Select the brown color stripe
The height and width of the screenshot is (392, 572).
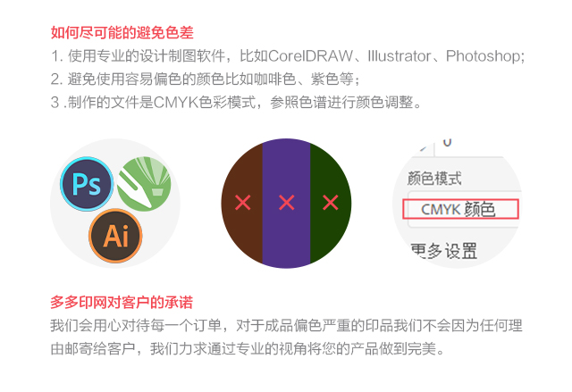(x=242, y=204)
